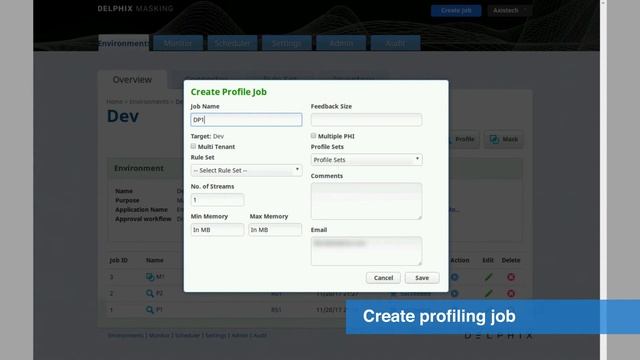Select the Overview sub-tab

pos(132,80)
